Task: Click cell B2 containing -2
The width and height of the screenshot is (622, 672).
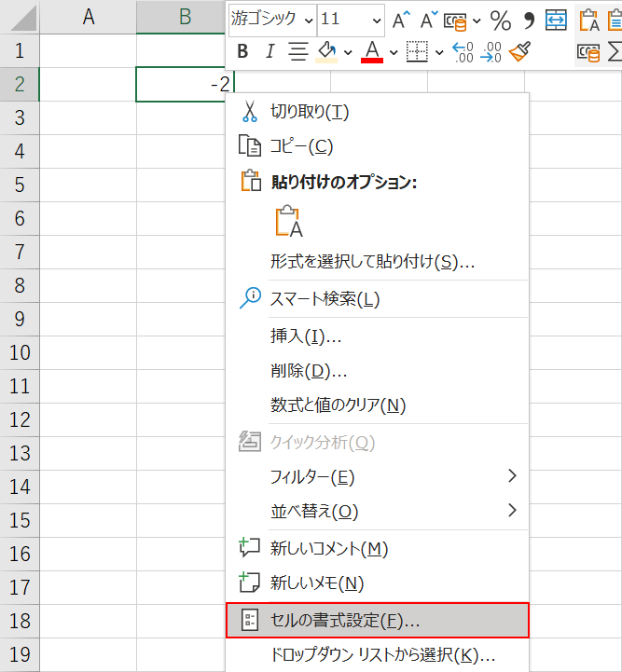Action: 185,85
